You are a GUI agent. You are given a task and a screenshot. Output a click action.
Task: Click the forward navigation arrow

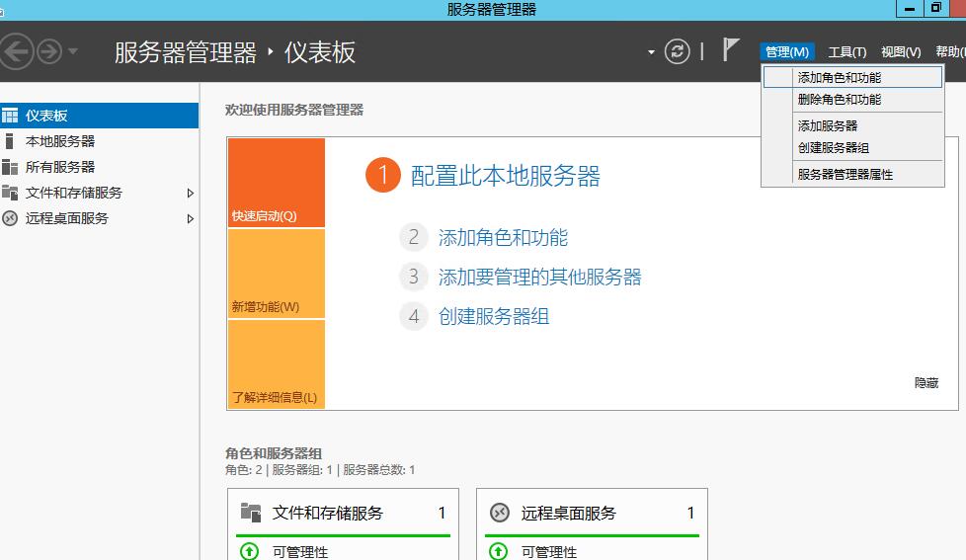click(x=48, y=51)
